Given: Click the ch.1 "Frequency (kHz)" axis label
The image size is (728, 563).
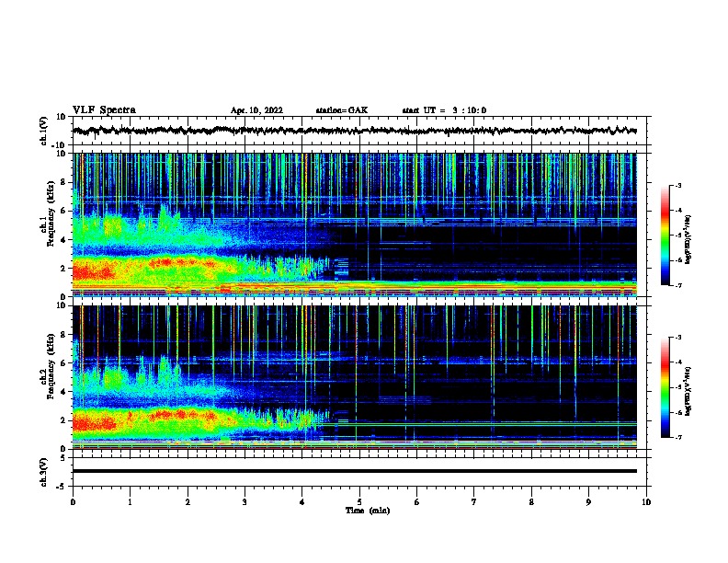Looking at the screenshot, I should pyautogui.click(x=51, y=214).
